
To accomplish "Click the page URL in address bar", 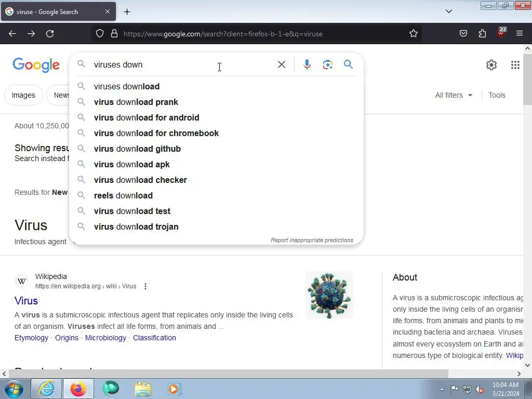I will 223,34.
